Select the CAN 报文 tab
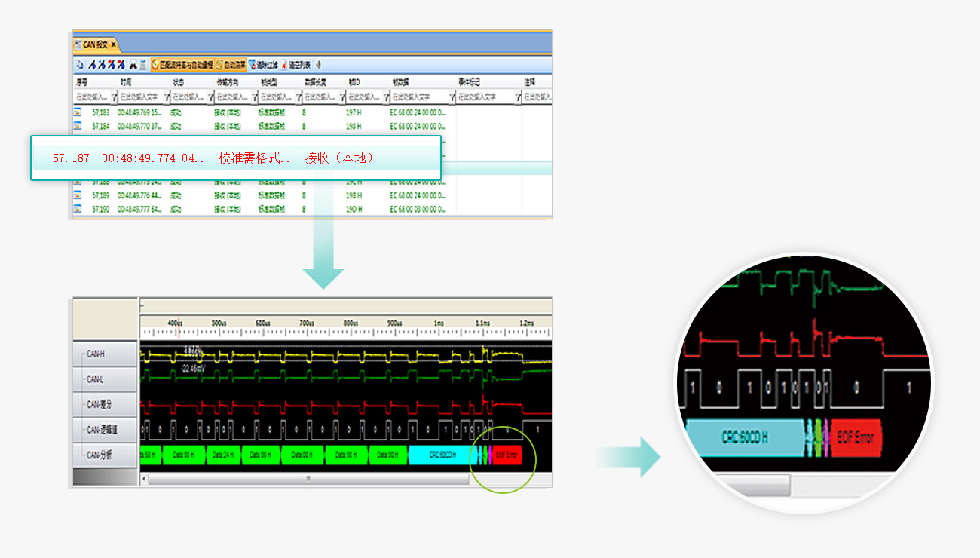980x558 pixels. 95,44
